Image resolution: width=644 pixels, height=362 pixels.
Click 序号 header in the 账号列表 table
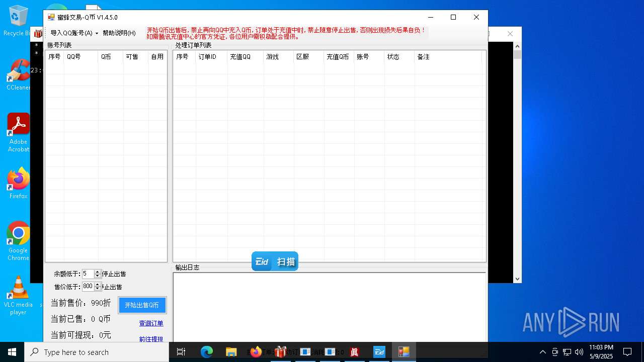55,57
